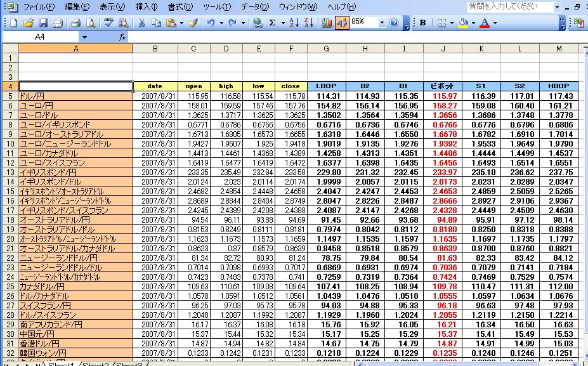Undo the last action with the Undo arrow
Image resolution: width=588 pixels, height=366 pixels.
pyautogui.click(x=211, y=23)
